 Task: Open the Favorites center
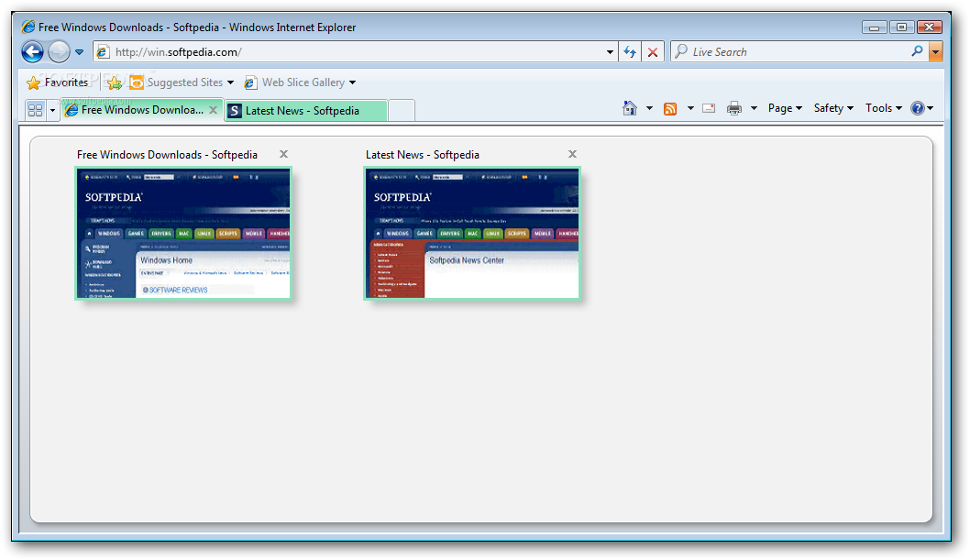click(58, 82)
